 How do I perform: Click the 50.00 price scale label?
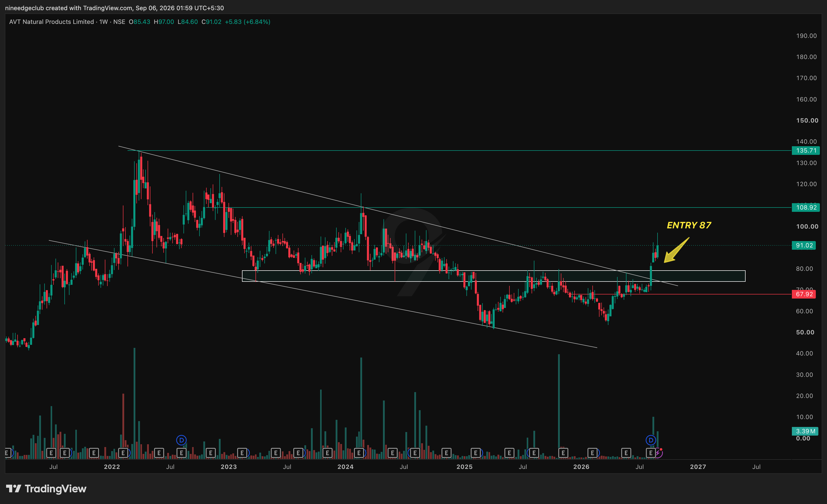click(805, 332)
